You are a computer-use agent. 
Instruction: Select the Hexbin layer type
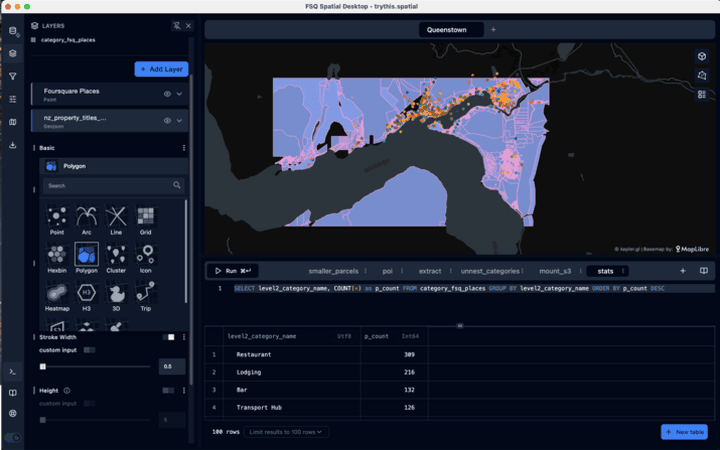pyautogui.click(x=57, y=254)
